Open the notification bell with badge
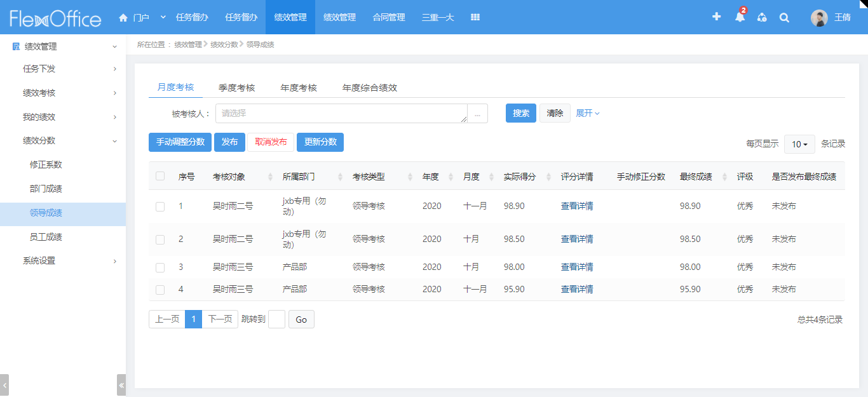Viewport: 868px width, 397px height. (x=740, y=17)
